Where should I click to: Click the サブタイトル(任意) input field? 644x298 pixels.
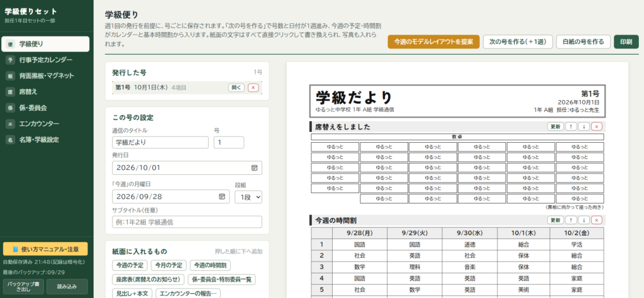coord(187,222)
